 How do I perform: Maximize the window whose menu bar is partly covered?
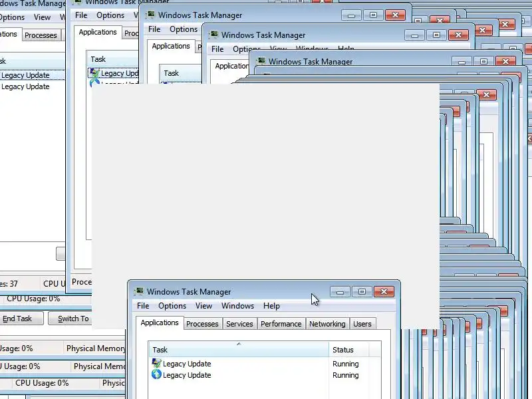pos(436,35)
